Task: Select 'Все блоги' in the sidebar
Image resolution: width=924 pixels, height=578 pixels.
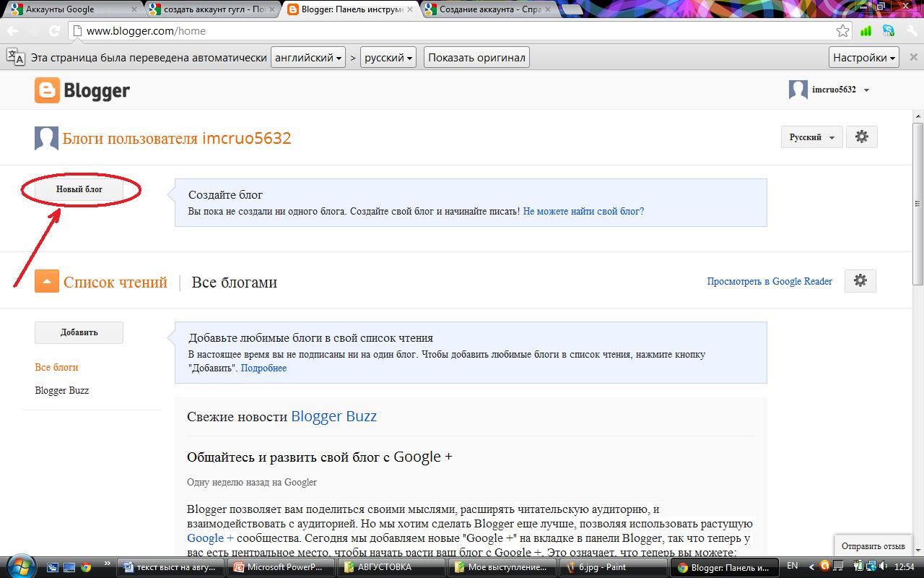Action: coord(56,367)
